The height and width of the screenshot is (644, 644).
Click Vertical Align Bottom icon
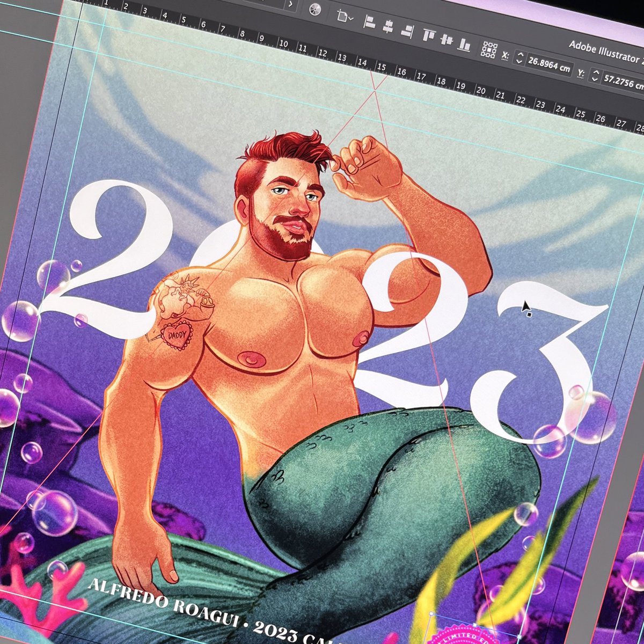click(464, 44)
